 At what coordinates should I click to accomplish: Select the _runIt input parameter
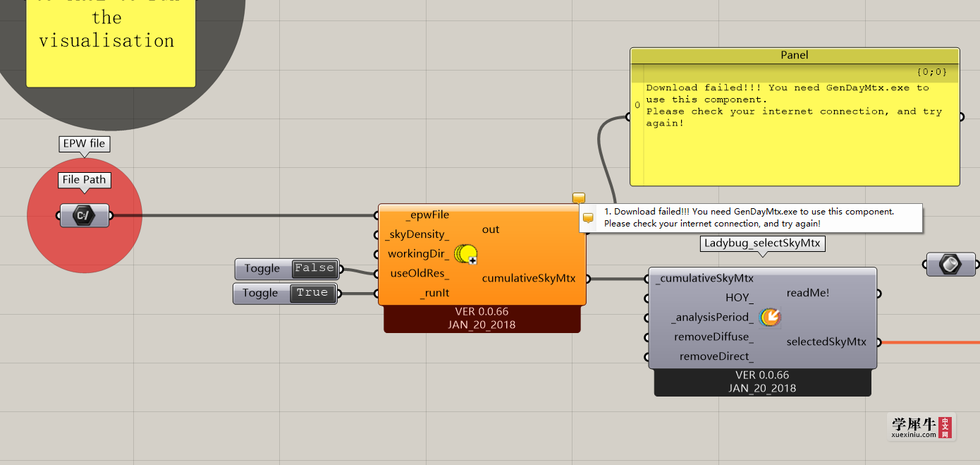436,294
